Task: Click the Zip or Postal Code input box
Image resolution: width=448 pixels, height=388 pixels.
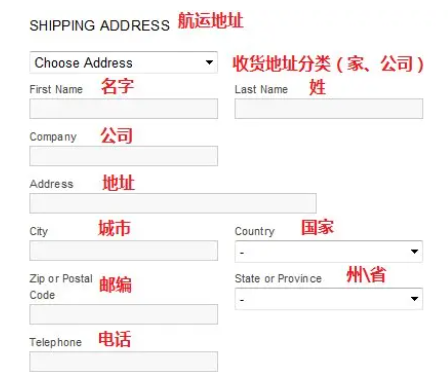Action: tap(124, 314)
